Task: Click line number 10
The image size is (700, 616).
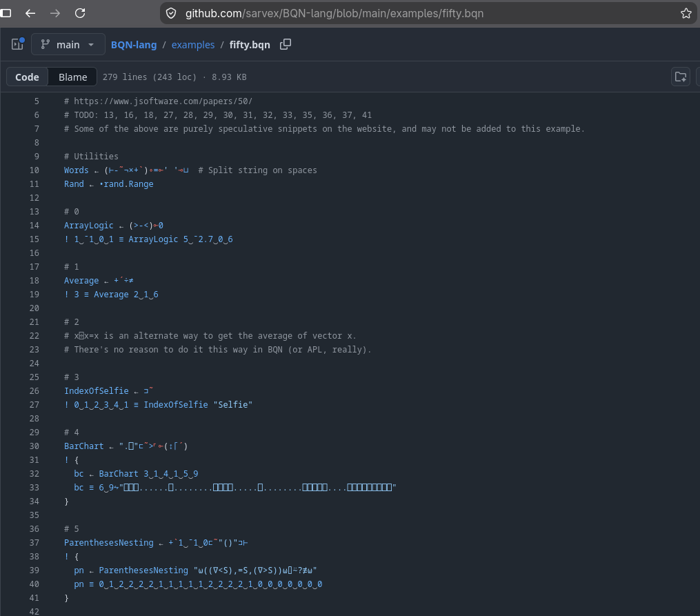Action: [34, 170]
